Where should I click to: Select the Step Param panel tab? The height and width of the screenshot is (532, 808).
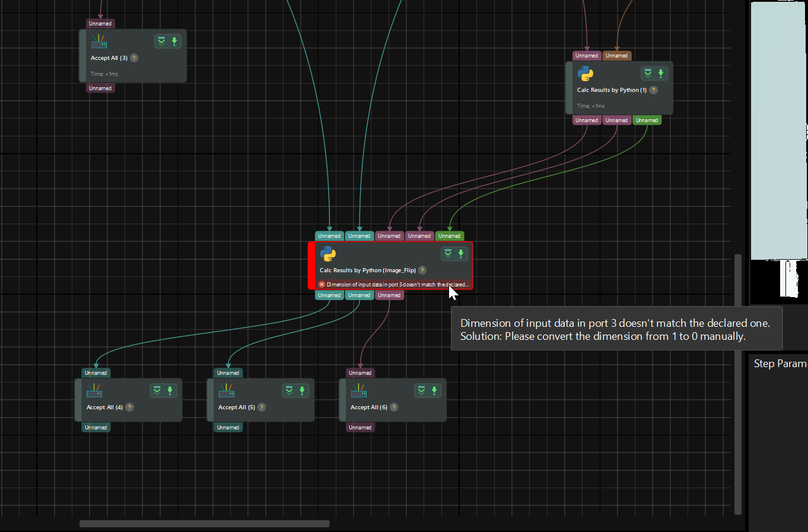pos(780,364)
